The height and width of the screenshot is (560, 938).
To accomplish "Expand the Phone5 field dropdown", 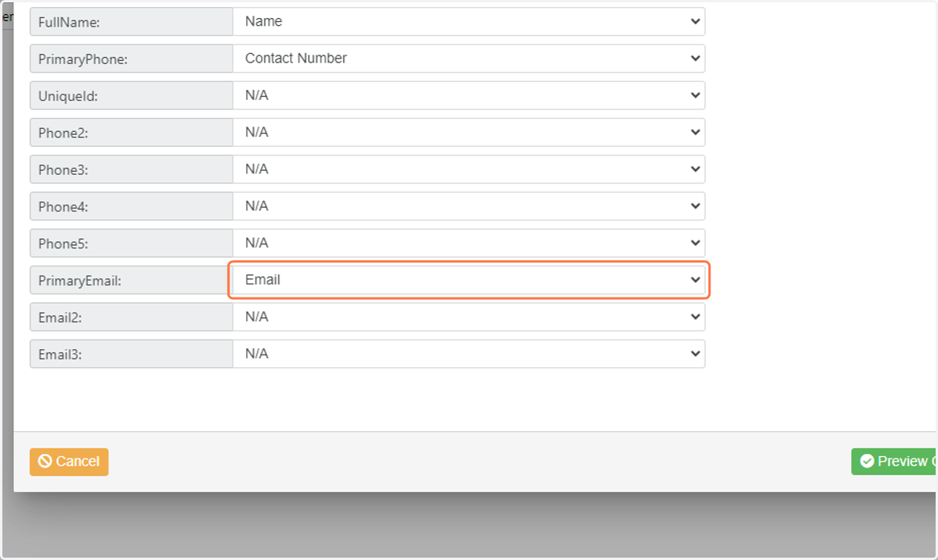I will [469, 243].
